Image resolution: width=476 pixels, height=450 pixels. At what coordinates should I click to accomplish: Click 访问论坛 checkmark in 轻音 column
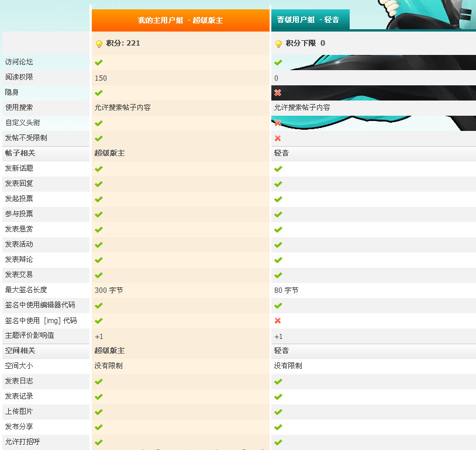278,63
